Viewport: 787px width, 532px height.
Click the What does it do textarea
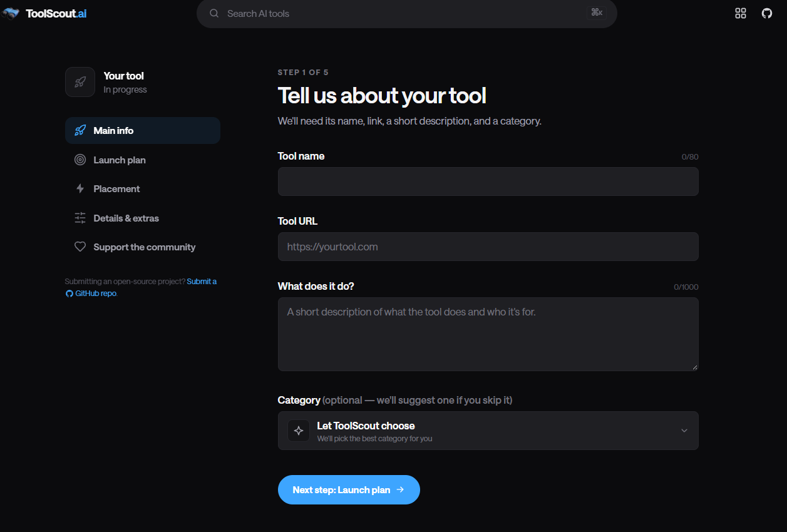click(x=488, y=334)
